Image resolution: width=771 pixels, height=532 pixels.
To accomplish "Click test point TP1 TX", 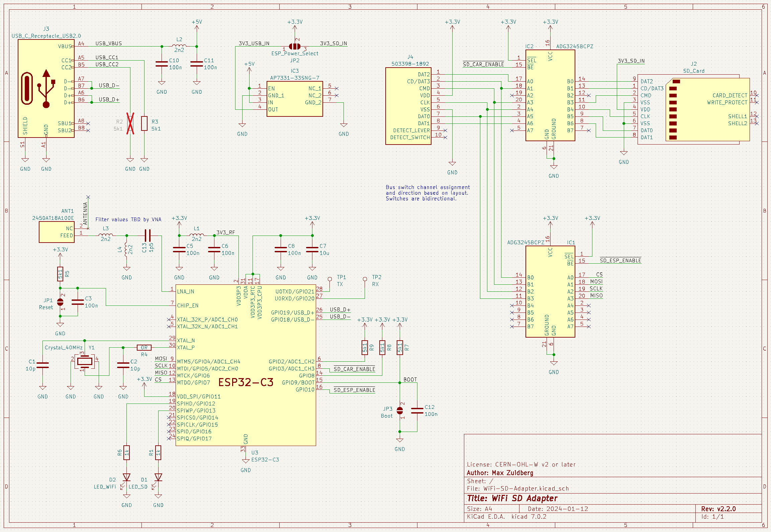I will pyautogui.click(x=330, y=279).
